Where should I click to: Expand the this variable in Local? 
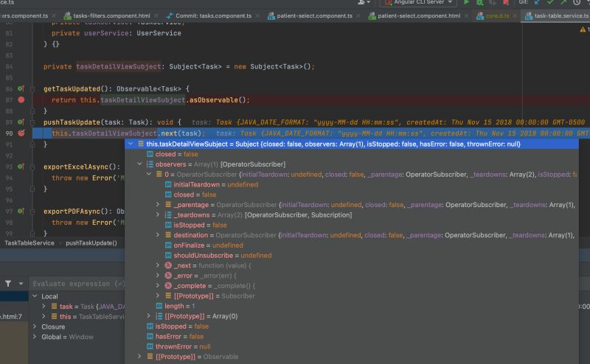click(x=44, y=317)
